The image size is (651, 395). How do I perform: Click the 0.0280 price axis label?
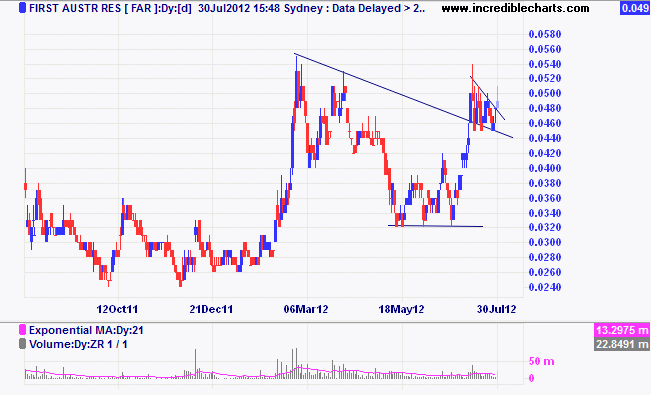545,257
